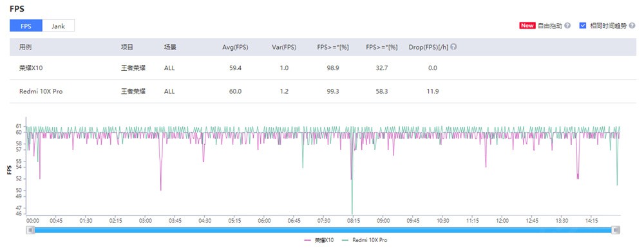Toggle Redmi 10X Pro series in legend
Screen dimensions: 644x251
click(x=364, y=240)
